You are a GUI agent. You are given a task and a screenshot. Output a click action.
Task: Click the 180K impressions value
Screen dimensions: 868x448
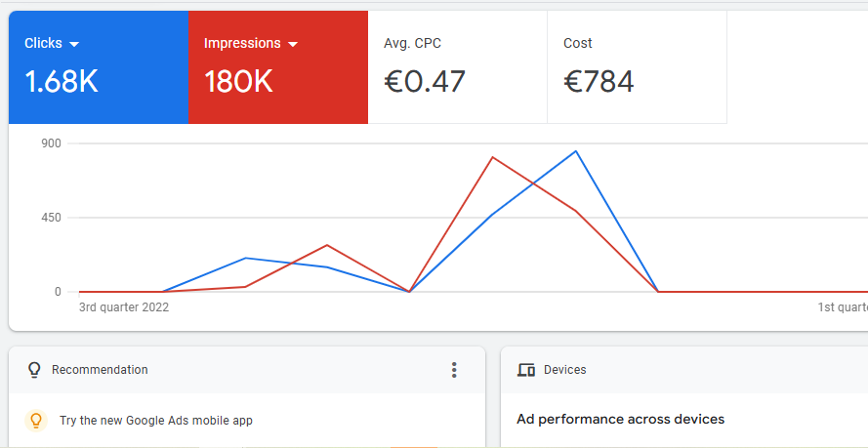tap(238, 81)
